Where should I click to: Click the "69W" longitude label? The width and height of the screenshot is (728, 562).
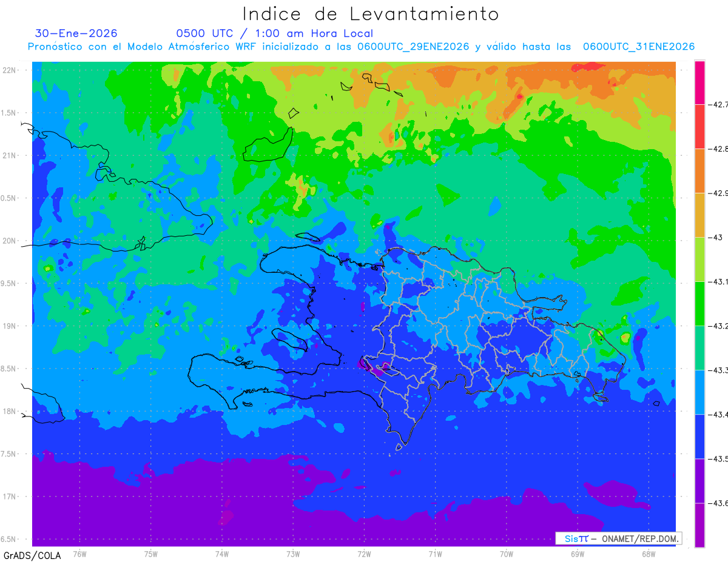(x=578, y=554)
